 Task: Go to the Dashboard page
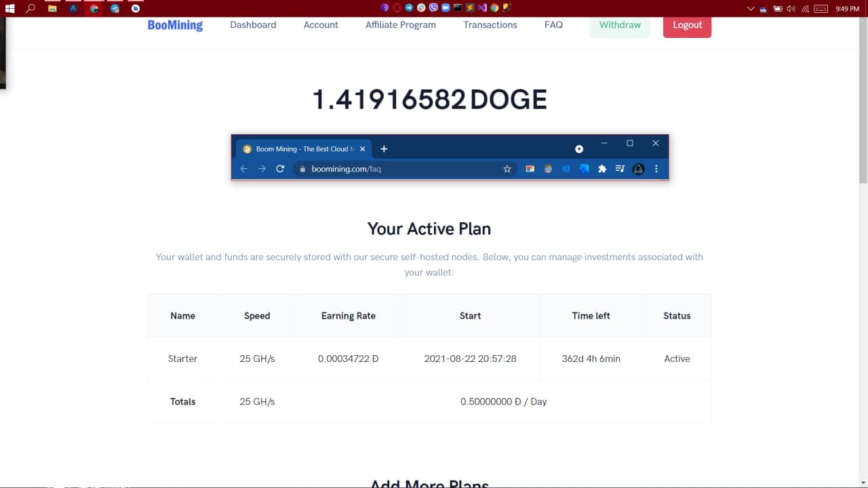point(253,25)
